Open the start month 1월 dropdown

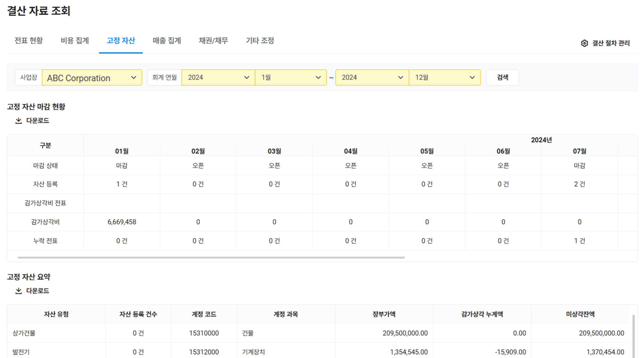click(x=290, y=78)
